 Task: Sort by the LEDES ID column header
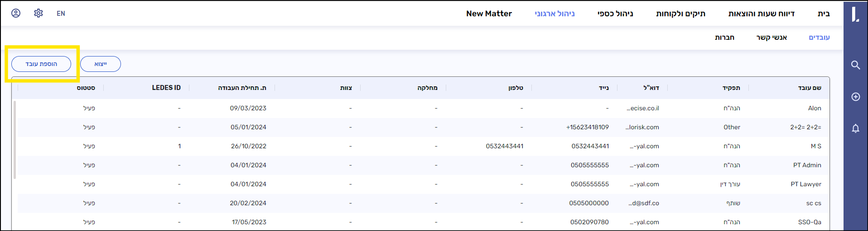(x=166, y=88)
